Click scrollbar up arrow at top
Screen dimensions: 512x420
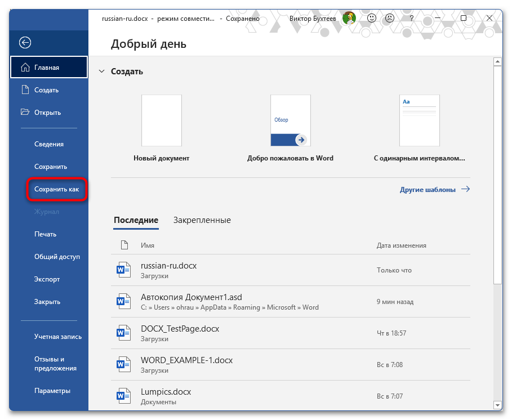tap(497, 62)
